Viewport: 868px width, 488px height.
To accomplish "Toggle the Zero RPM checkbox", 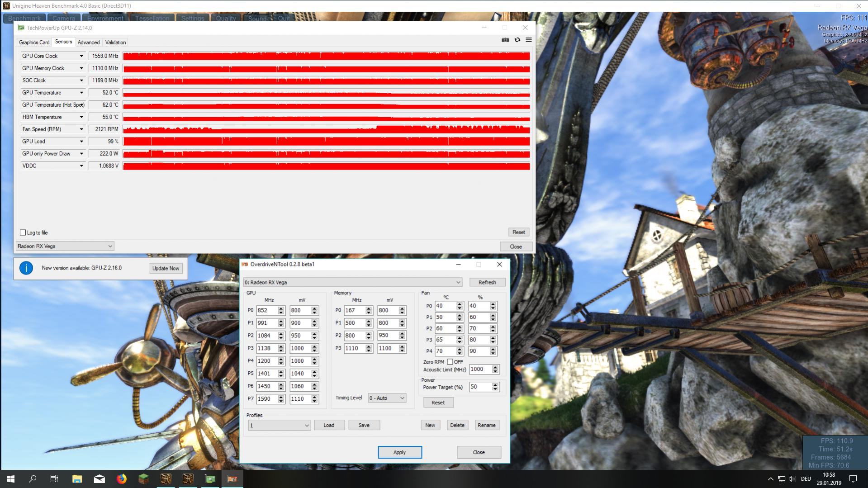I will coord(450,362).
